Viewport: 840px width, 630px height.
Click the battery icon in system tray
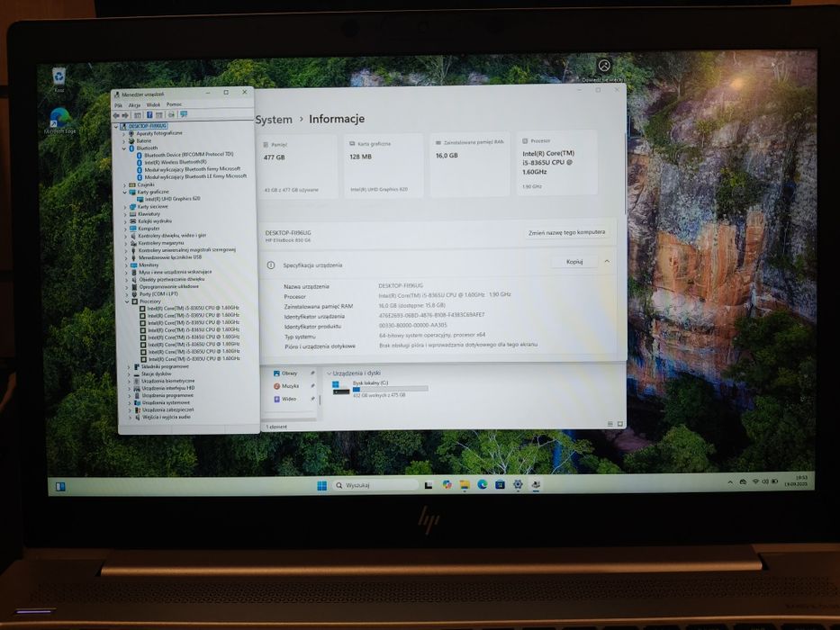coord(774,481)
